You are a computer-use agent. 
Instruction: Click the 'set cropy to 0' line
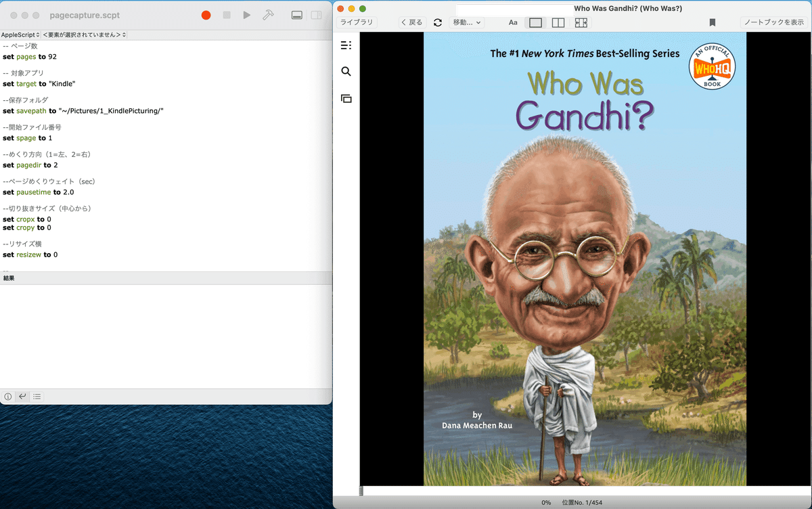[27, 227]
